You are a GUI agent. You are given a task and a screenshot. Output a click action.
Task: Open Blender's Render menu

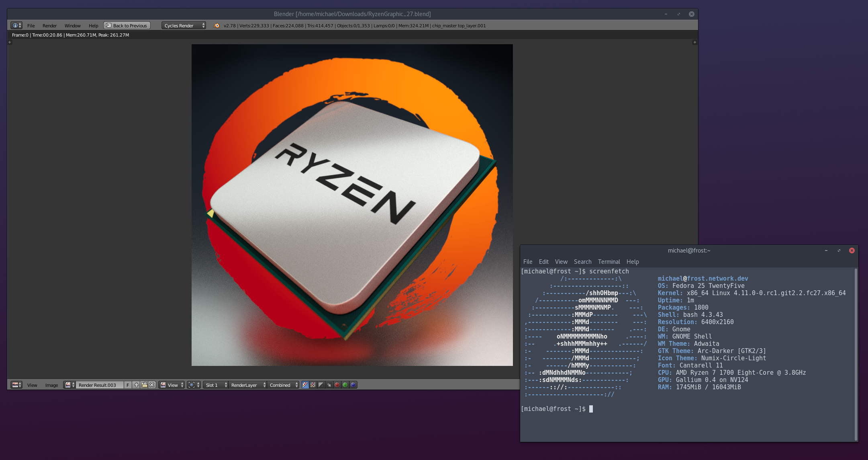coord(49,25)
